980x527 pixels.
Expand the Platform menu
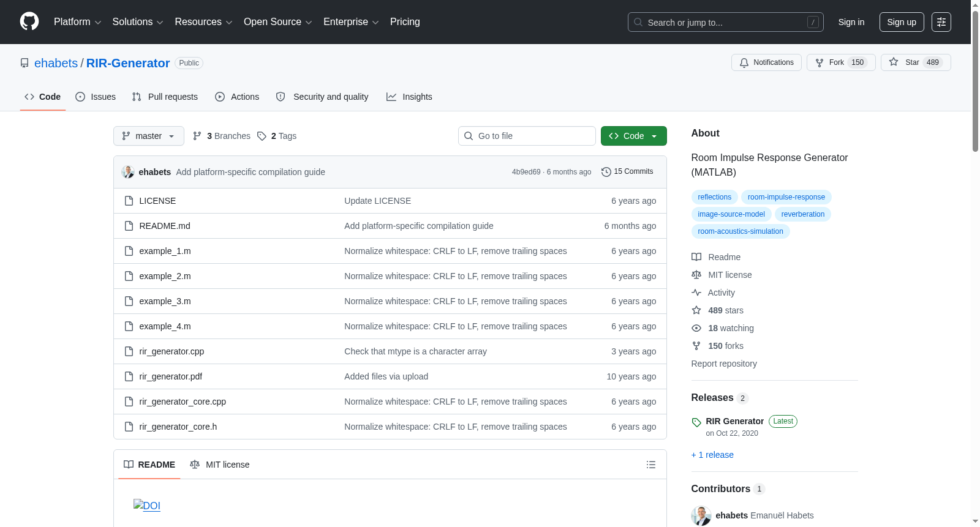click(77, 22)
